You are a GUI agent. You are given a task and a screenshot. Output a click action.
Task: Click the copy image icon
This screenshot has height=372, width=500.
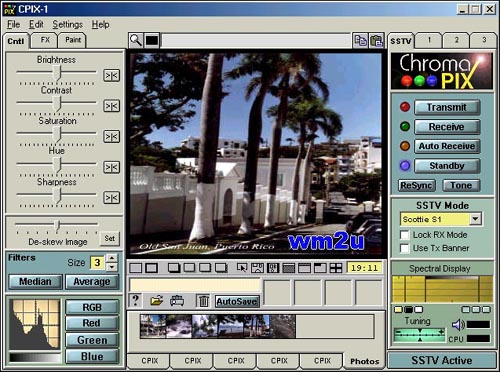[x=360, y=41]
